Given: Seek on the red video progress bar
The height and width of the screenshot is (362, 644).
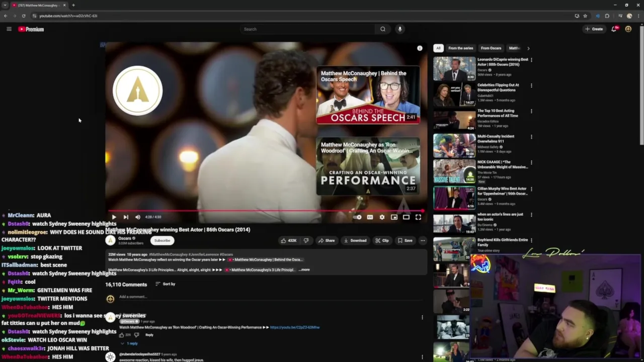Looking at the screenshot, I should [266, 211].
